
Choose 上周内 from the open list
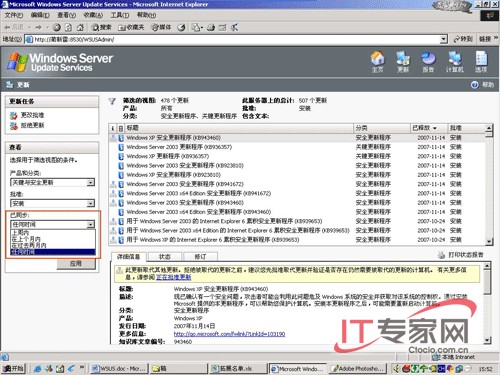click(53, 233)
